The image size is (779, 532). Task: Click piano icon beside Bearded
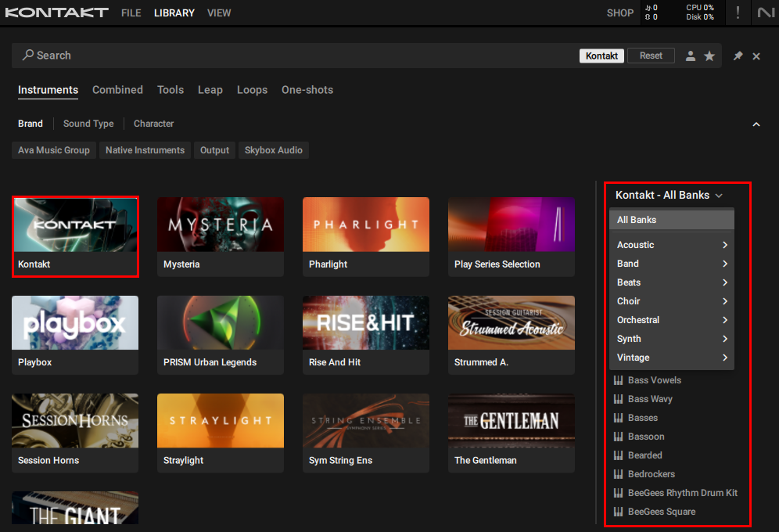[618, 455]
